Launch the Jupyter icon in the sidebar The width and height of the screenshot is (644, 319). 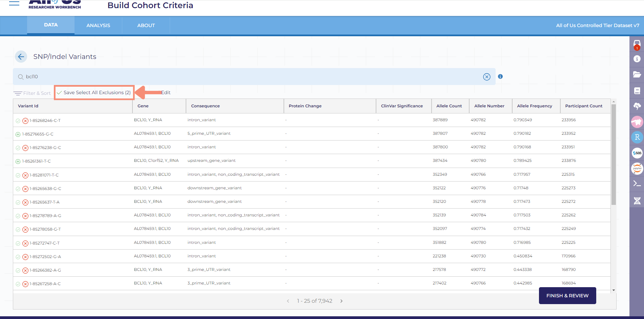point(637,168)
